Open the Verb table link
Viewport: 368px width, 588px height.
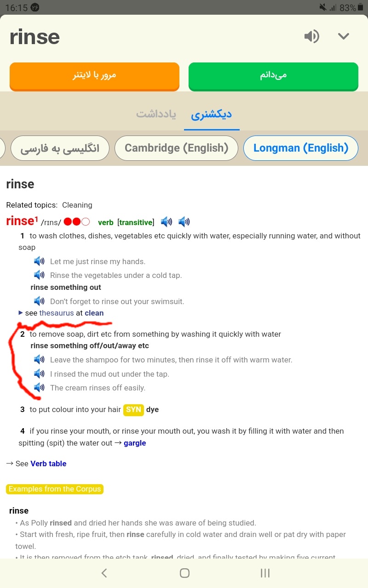click(x=48, y=464)
